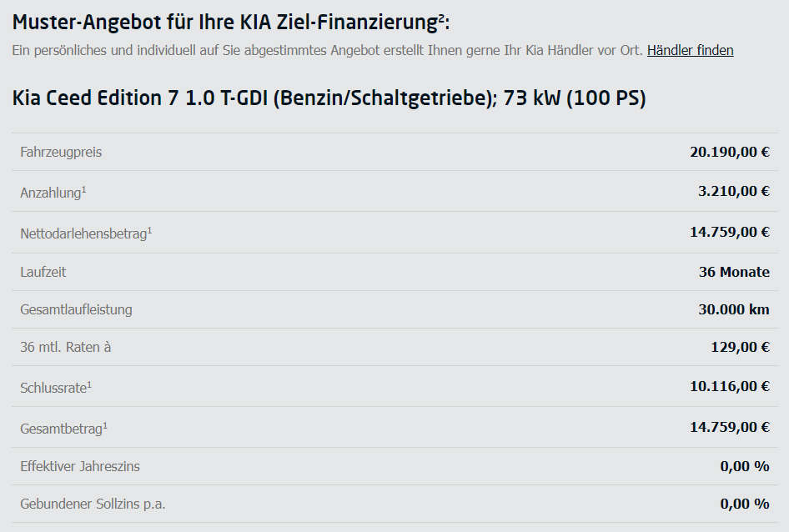Click the Gesamtlaufleistung label
The image size is (789, 532).
click(x=76, y=309)
